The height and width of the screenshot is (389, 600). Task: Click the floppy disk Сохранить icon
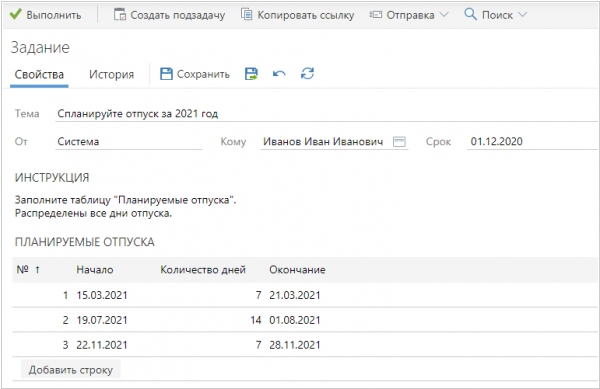tap(166, 74)
